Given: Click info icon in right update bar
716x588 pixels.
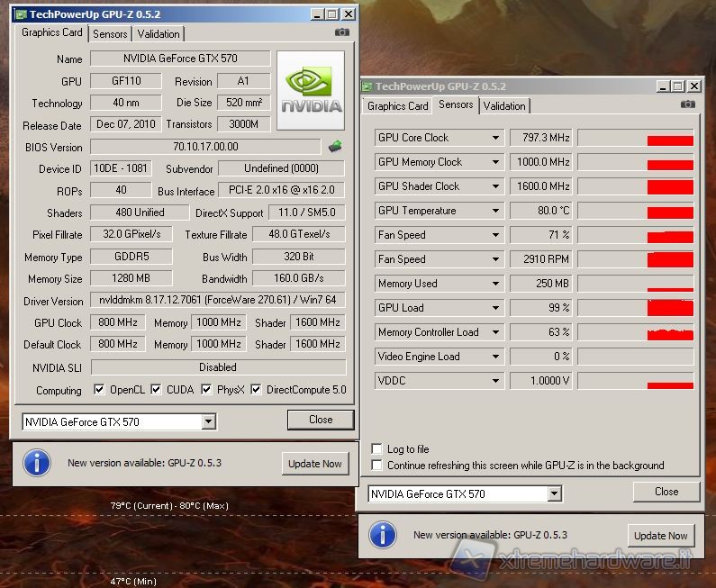Looking at the screenshot, I should [x=383, y=535].
